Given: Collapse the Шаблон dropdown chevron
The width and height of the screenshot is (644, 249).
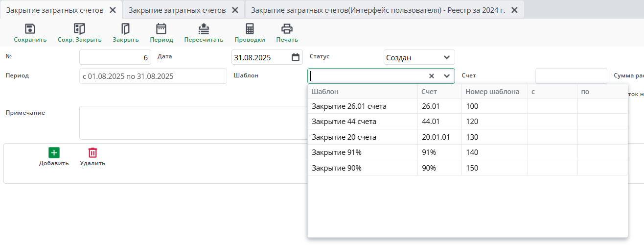Looking at the screenshot, I should 446,76.
